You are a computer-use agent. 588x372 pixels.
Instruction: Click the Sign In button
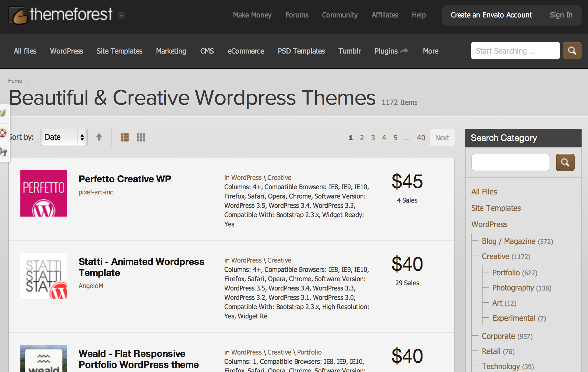click(x=561, y=15)
